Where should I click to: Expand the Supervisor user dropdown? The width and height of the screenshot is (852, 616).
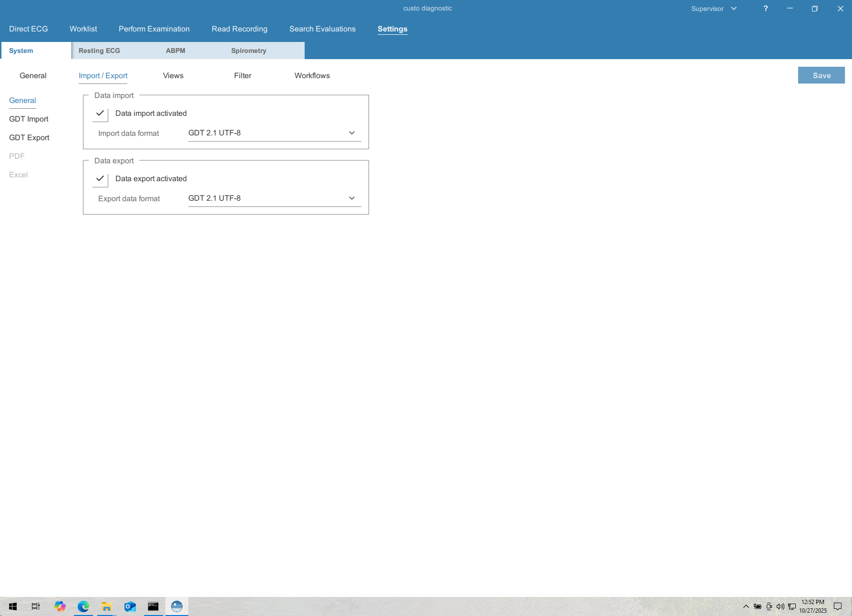pos(714,9)
